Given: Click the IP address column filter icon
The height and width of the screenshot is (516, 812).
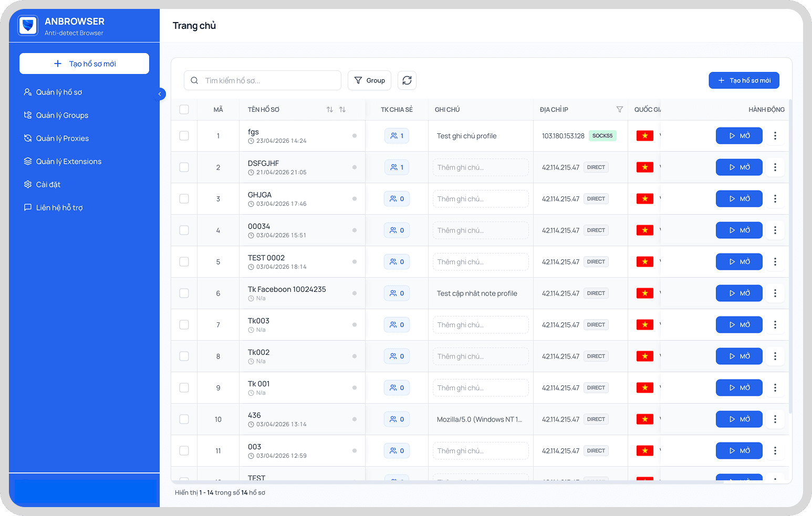Looking at the screenshot, I should point(620,110).
